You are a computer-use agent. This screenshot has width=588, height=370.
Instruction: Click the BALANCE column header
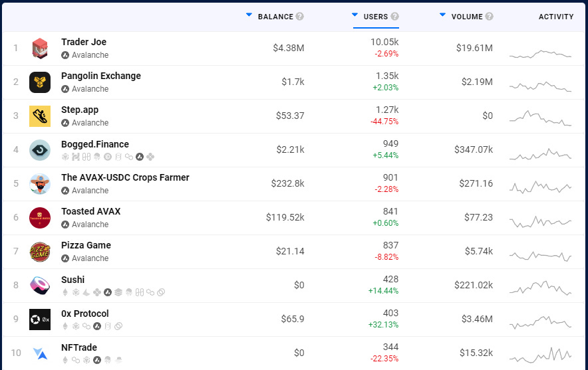click(x=275, y=17)
